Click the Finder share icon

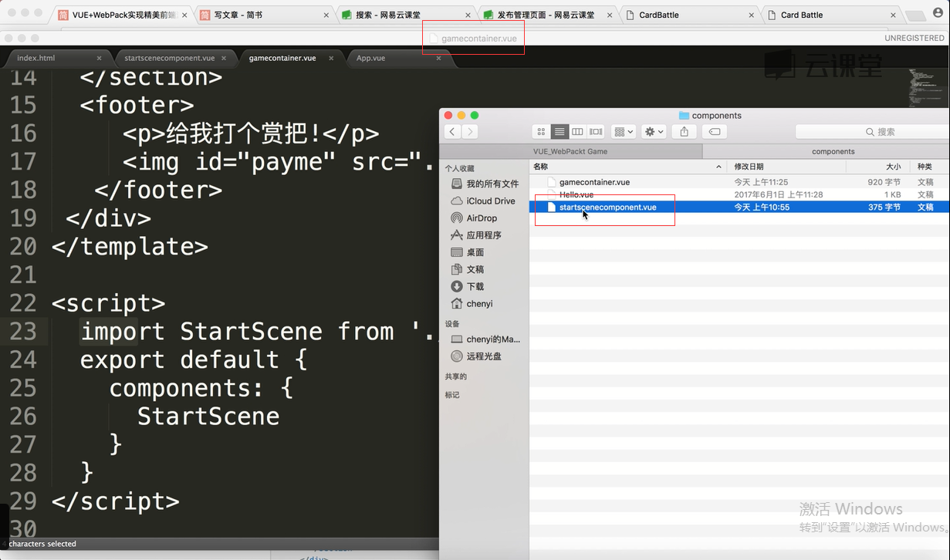(684, 132)
